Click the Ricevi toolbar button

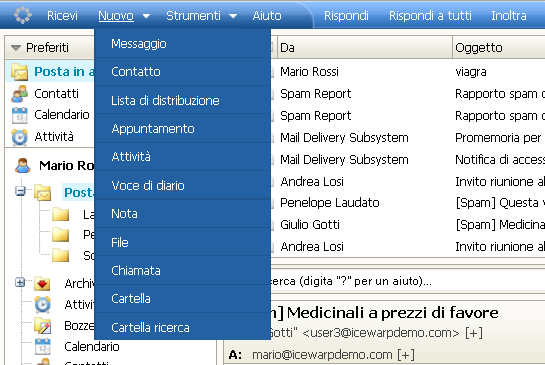point(62,16)
